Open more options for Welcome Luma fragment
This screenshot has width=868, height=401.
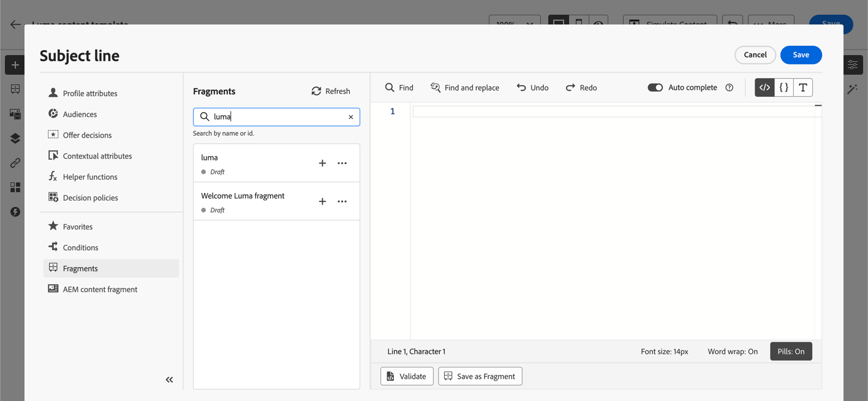342,201
